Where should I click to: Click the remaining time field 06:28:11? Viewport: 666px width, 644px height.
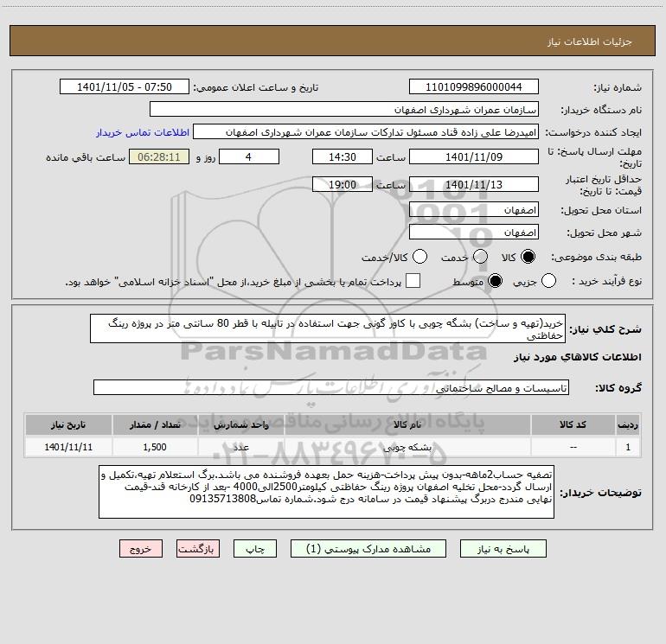click(159, 156)
